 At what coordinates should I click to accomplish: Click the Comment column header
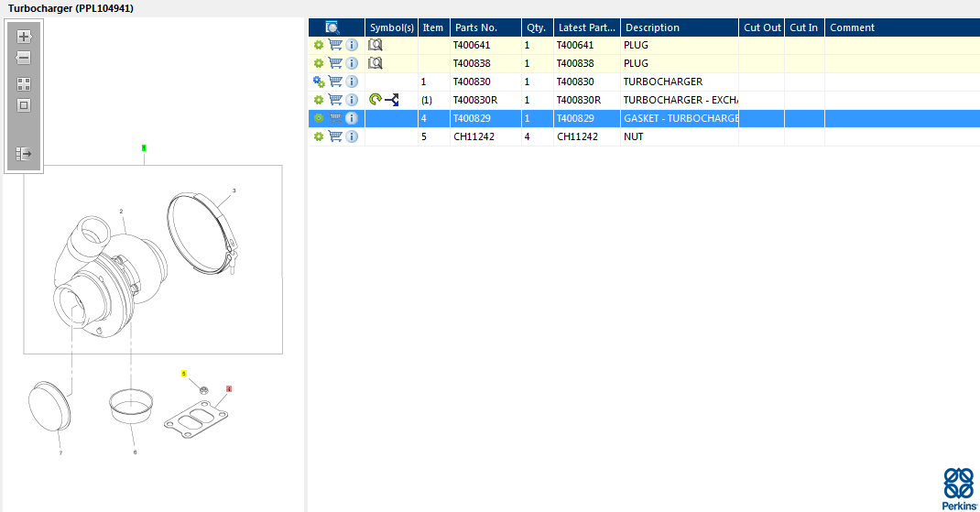point(902,27)
